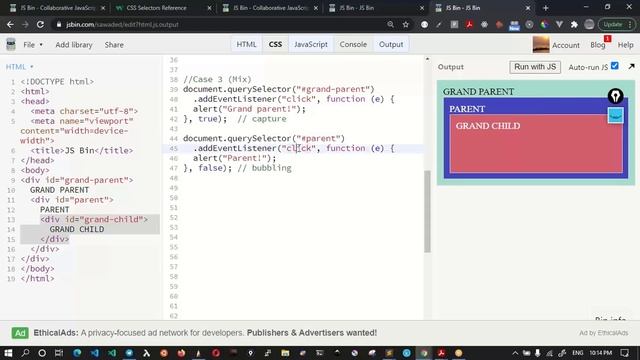Click the PARENT label in output

[467, 109]
